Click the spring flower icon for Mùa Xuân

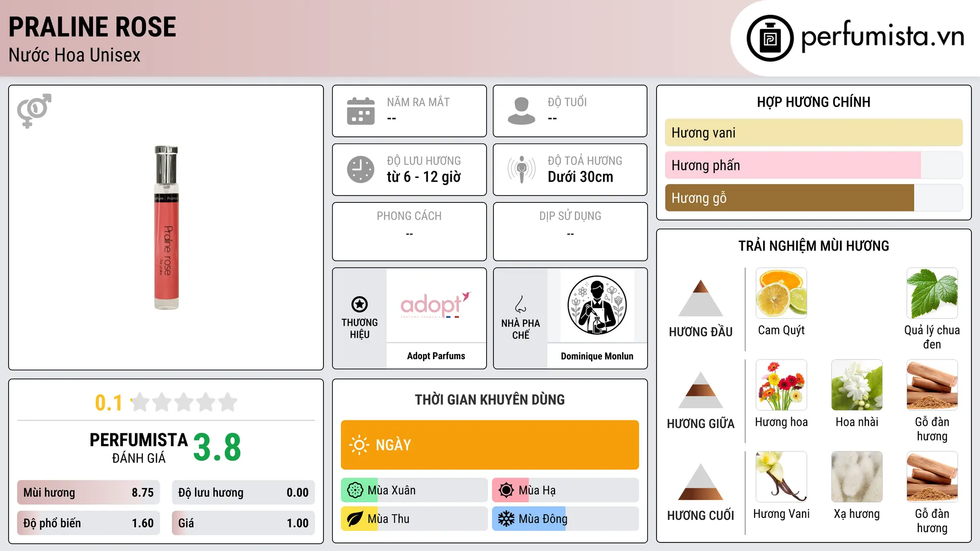coord(355,490)
